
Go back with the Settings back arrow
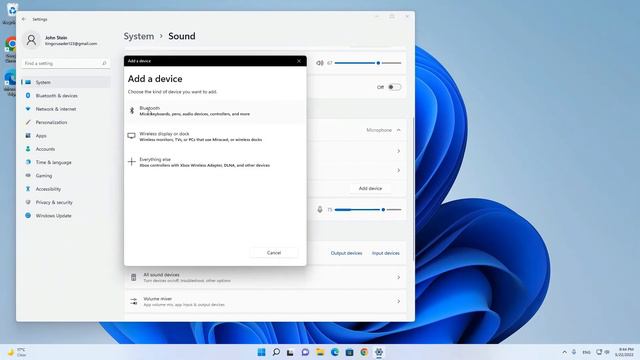tap(24, 19)
